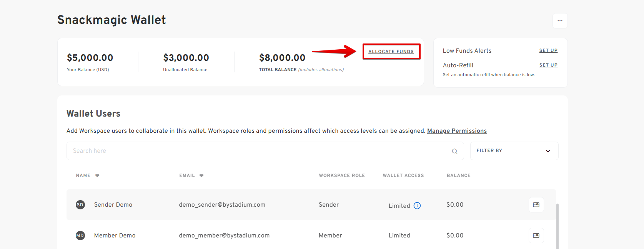644x249 pixels.
Task: Set up Auto-Refill
Action: coord(548,65)
